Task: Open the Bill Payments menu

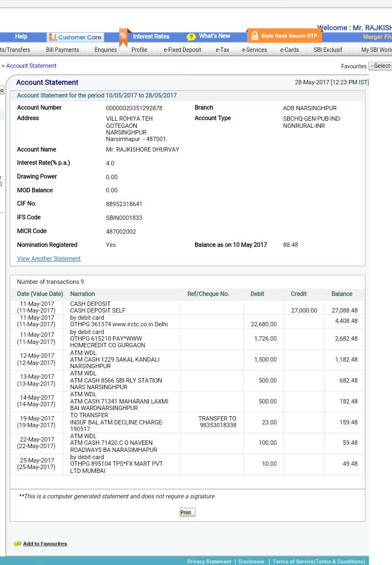Action: (62, 50)
